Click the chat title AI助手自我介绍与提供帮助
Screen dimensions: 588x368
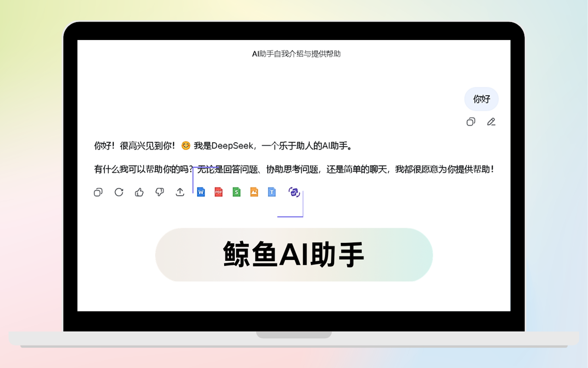point(296,54)
